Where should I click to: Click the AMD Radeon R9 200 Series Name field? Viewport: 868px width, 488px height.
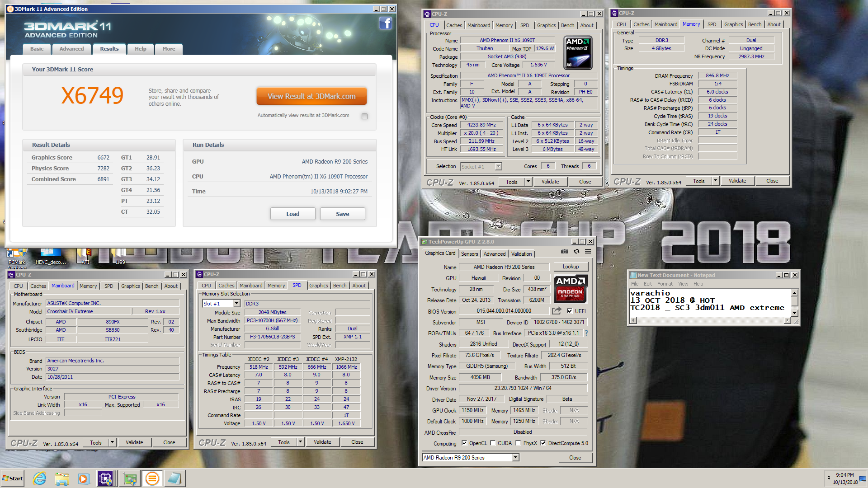(504, 267)
